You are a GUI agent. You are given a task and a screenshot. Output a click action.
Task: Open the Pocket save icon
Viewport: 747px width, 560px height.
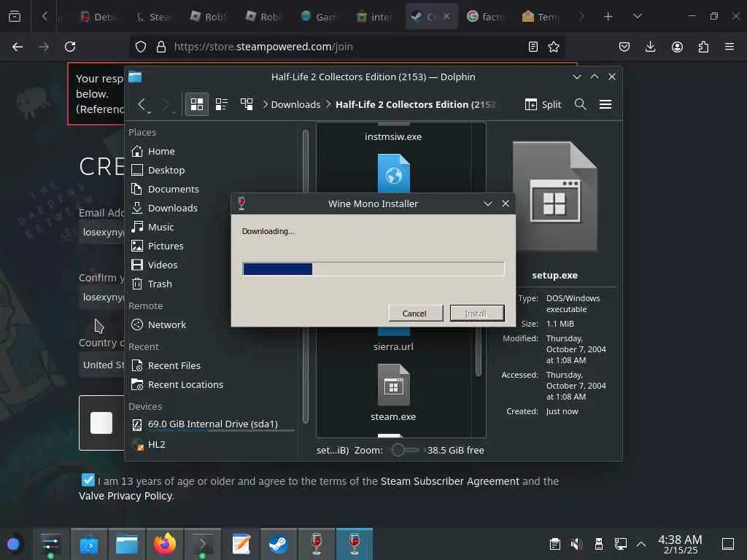coord(624,47)
